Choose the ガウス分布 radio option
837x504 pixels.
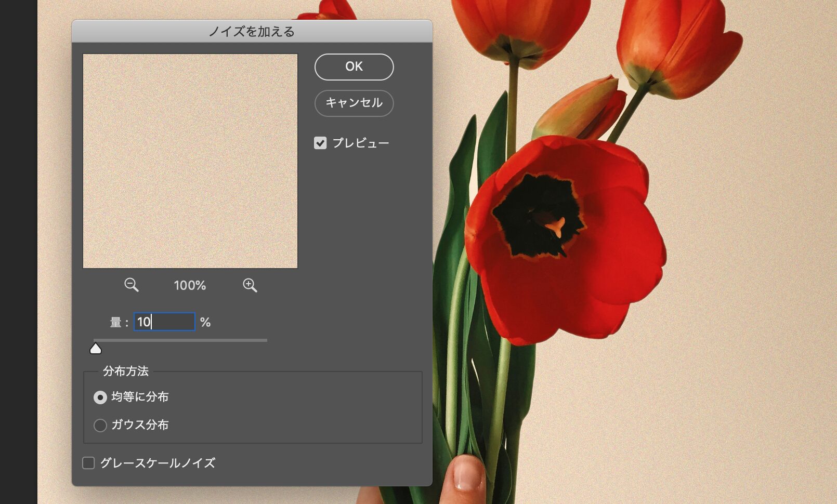[x=100, y=426]
